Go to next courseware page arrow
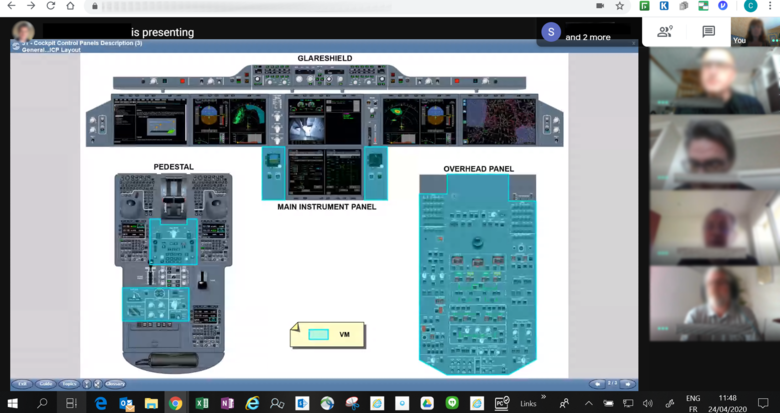The width and height of the screenshot is (780, 413). 628,384
